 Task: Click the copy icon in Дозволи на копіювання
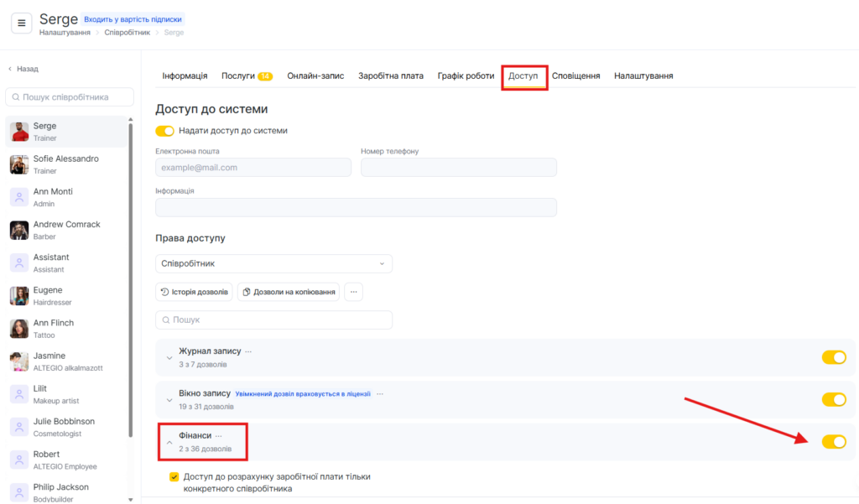point(247,292)
